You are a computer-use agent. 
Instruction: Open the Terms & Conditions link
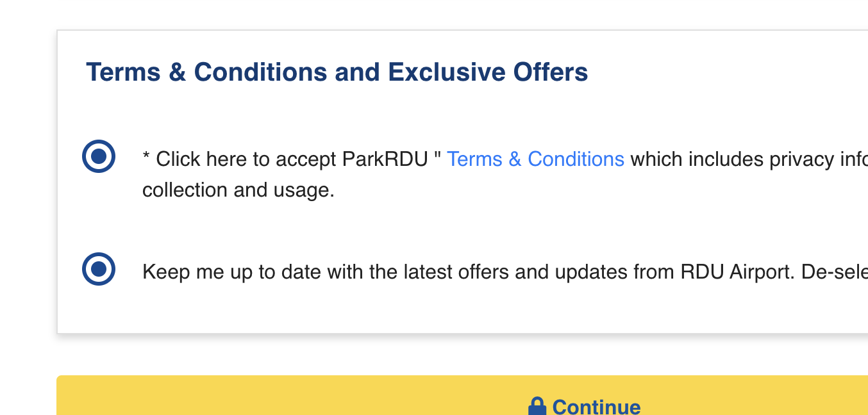point(535,159)
